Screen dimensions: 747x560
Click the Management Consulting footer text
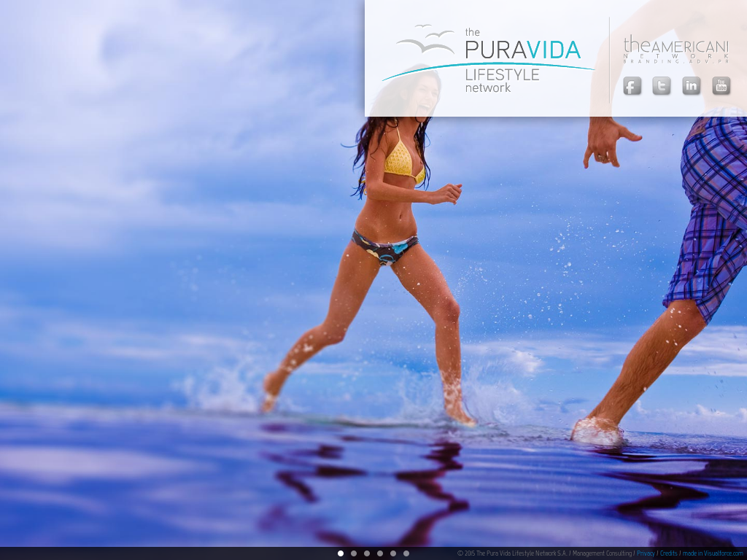click(603, 553)
